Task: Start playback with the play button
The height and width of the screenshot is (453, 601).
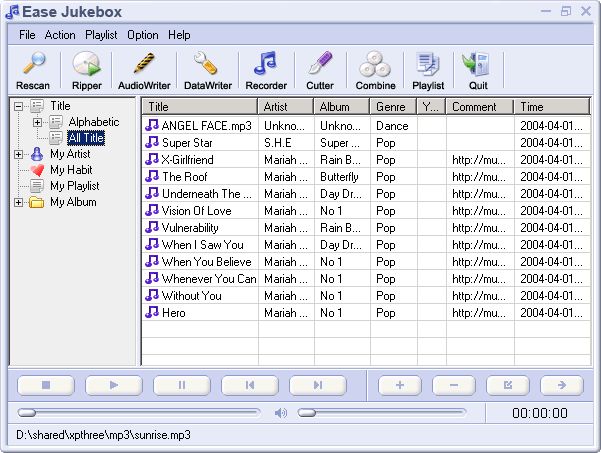Action: pos(114,385)
